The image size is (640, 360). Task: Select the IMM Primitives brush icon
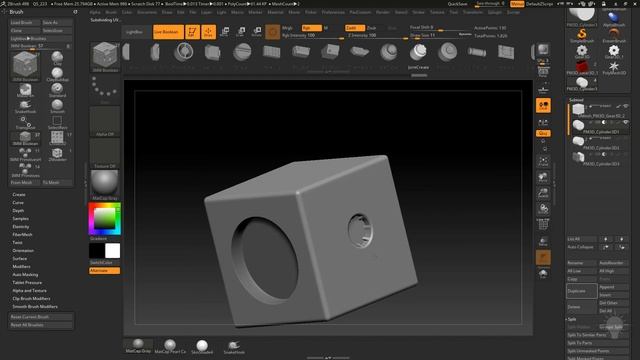[x=25, y=170]
